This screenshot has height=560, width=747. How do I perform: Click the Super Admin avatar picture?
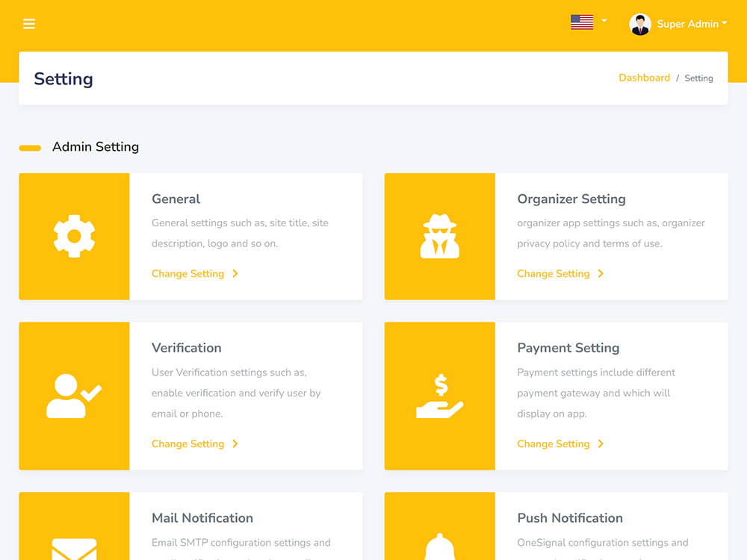click(x=640, y=25)
